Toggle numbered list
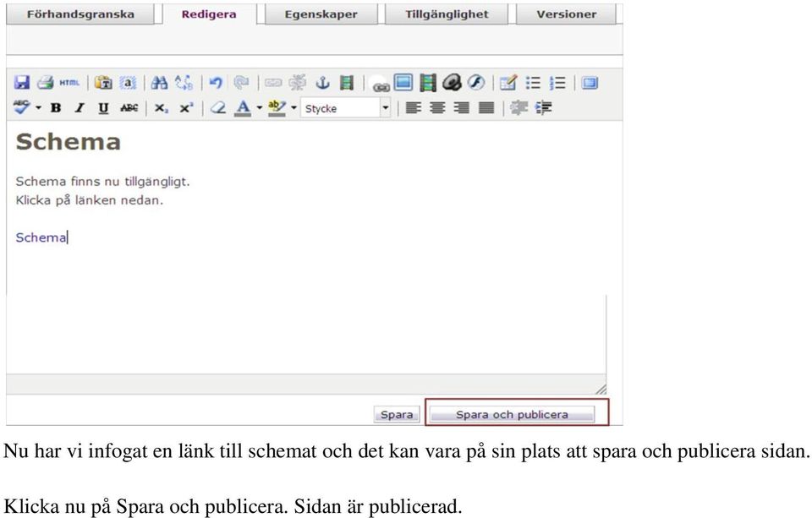 [557, 83]
